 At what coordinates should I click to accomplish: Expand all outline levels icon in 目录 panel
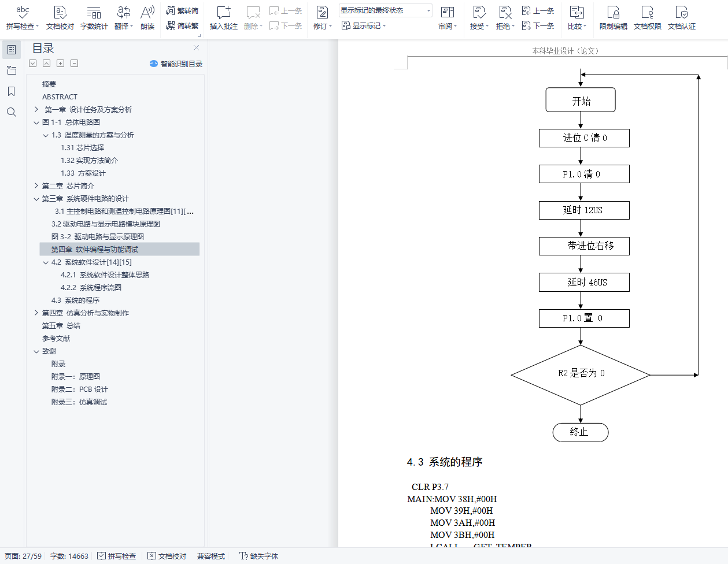click(33, 64)
